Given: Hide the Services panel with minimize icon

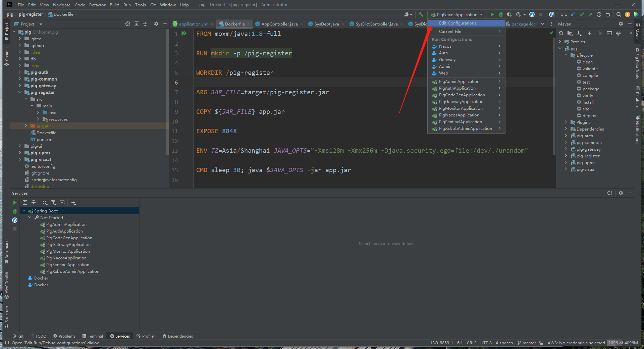Looking at the screenshot, I should (630, 193).
